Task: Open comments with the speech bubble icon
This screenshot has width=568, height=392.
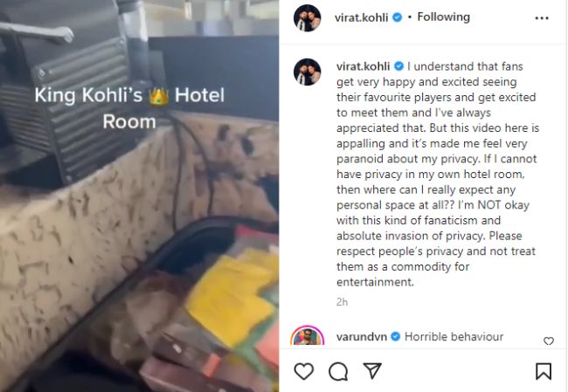Action: tap(338, 372)
